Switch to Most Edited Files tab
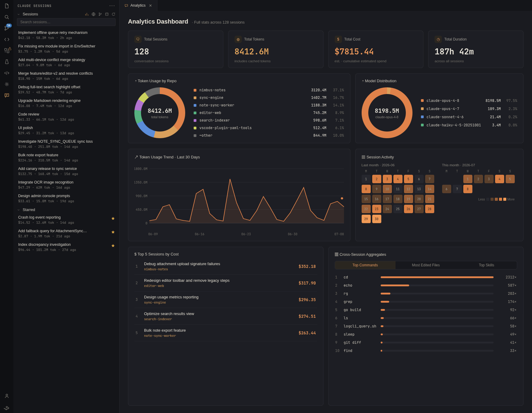Image resolution: width=532 pixels, height=413 pixels. click(x=426, y=265)
